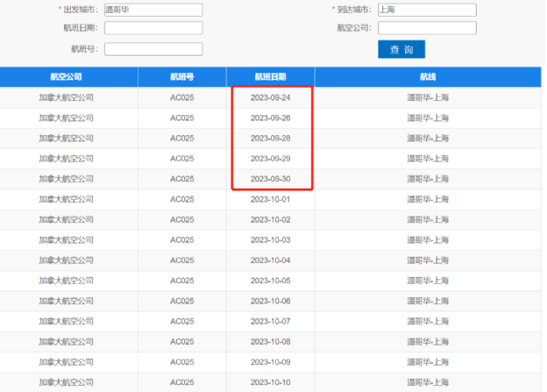Select the date cell 2023-09-28
The image size is (547, 392).
pyautogui.click(x=270, y=139)
